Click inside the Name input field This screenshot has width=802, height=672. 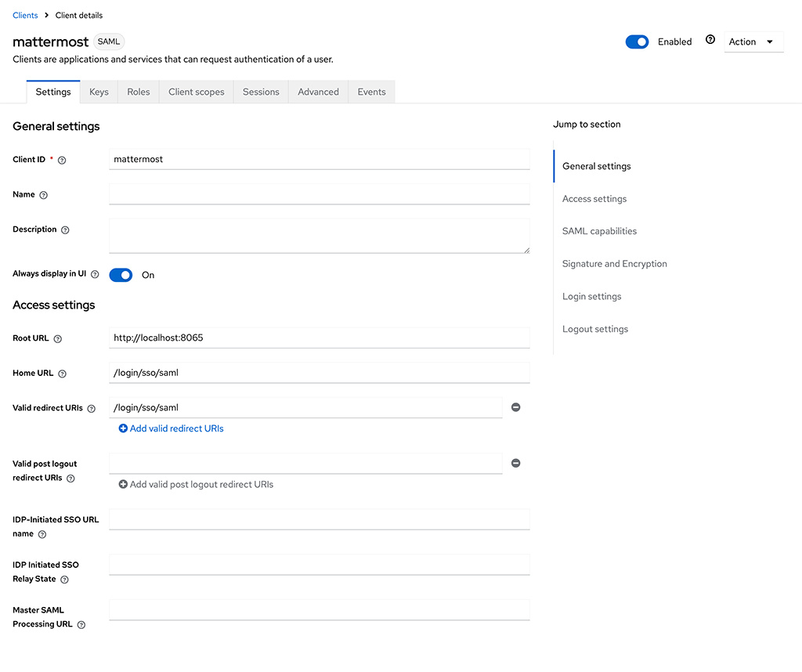(x=320, y=194)
